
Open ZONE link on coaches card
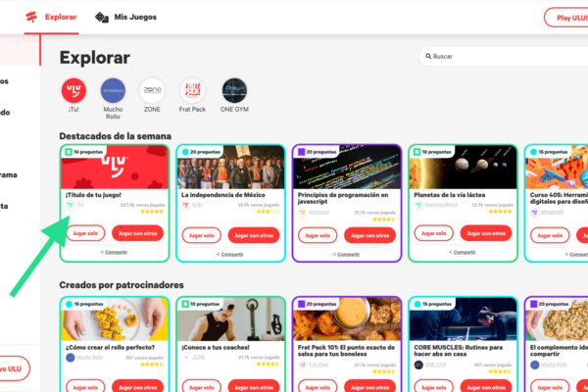[x=199, y=357]
